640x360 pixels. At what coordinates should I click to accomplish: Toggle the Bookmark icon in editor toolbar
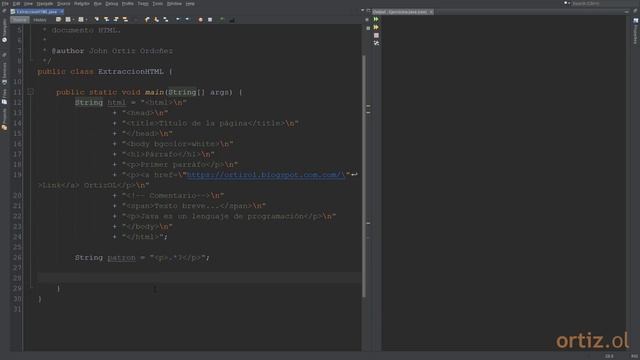[166, 20]
